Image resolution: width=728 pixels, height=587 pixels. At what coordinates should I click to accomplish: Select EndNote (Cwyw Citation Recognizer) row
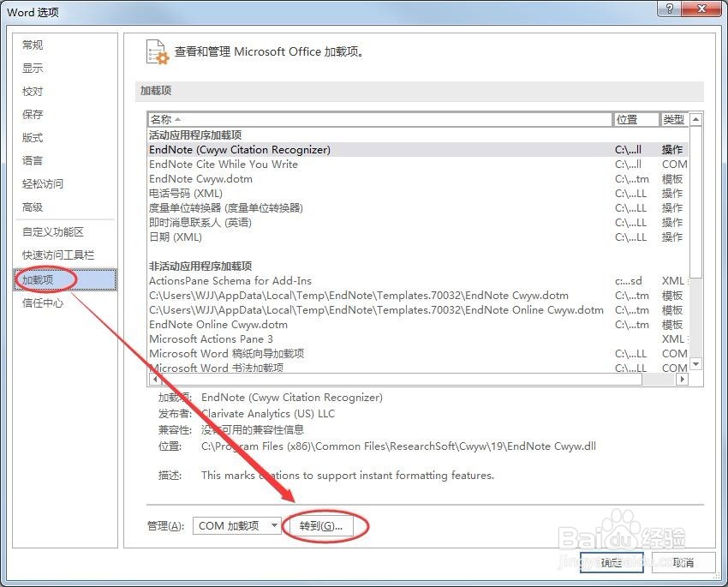(418, 150)
